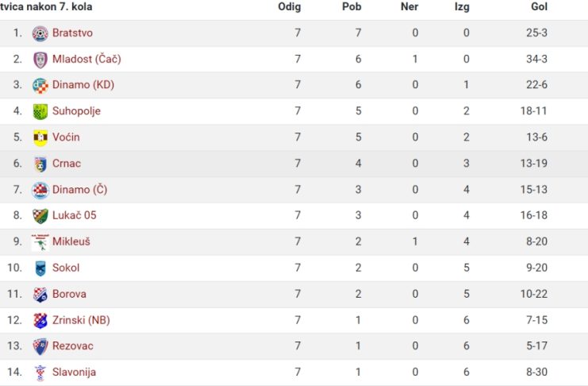Image resolution: width=588 pixels, height=386 pixels.
Task: Click the Crnac club crest icon
Action: click(40, 164)
